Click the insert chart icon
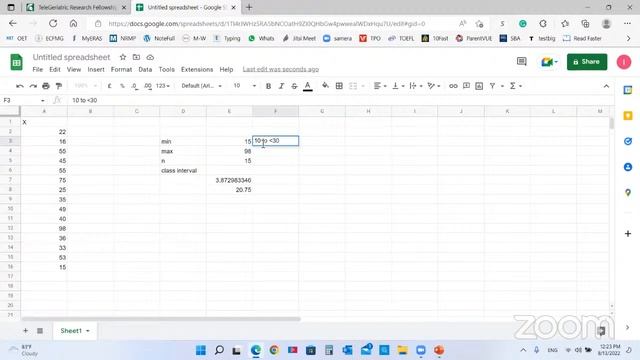 tap(479, 86)
